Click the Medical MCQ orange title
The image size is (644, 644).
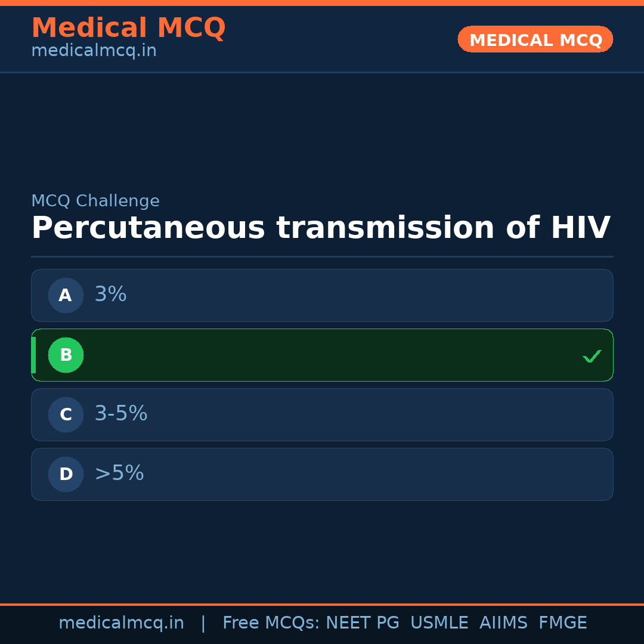point(128,28)
